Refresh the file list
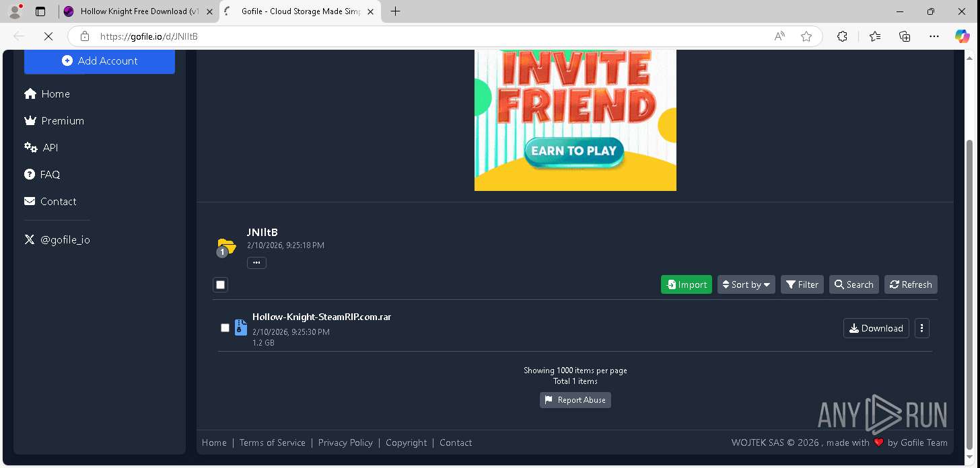 pos(911,284)
